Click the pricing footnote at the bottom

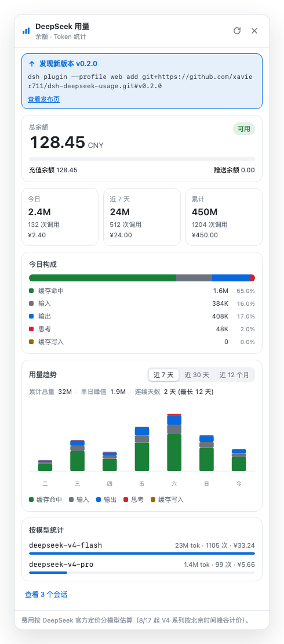[136, 620]
